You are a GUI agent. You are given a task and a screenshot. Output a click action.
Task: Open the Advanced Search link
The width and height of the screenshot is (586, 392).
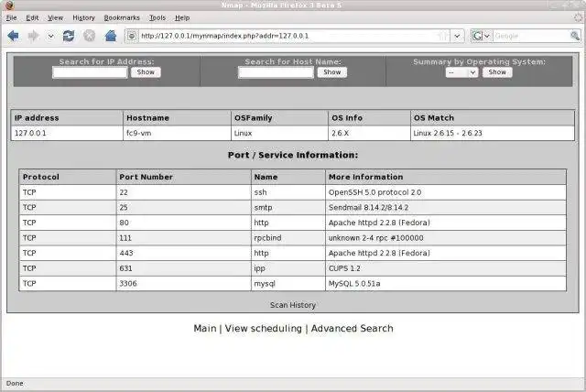[x=352, y=328]
